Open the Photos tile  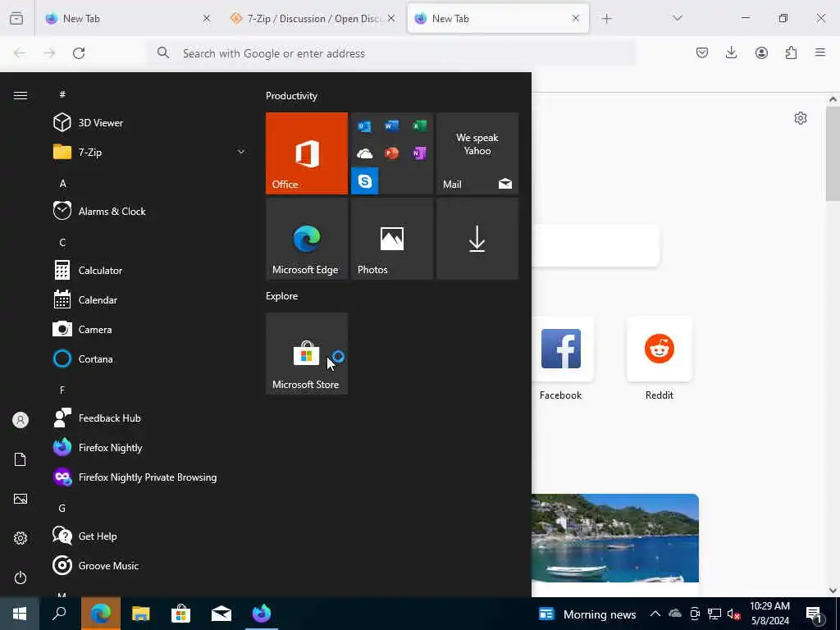(392, 239)
